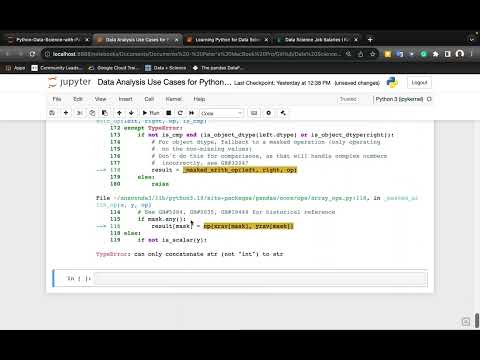Rename notebook via title Data Analysis Use Cases
Viewport: 480px width, 360px height.
(164, 82)
